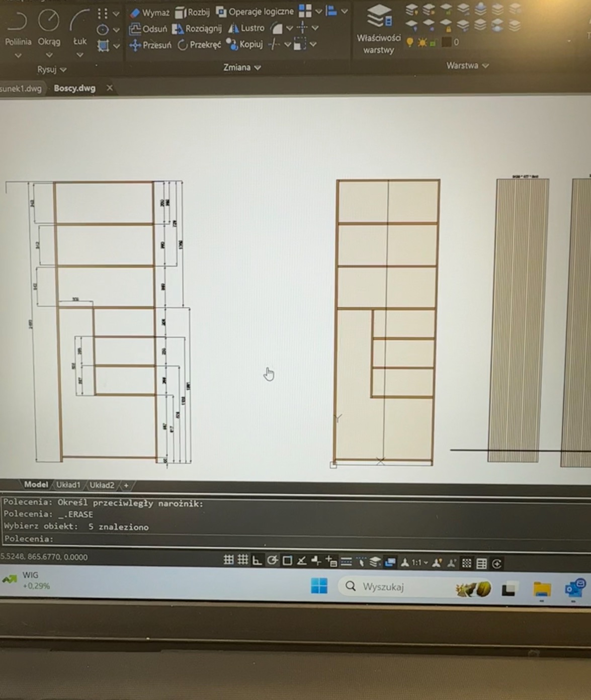Click the Wymaż erase tool

coord(149,13)
